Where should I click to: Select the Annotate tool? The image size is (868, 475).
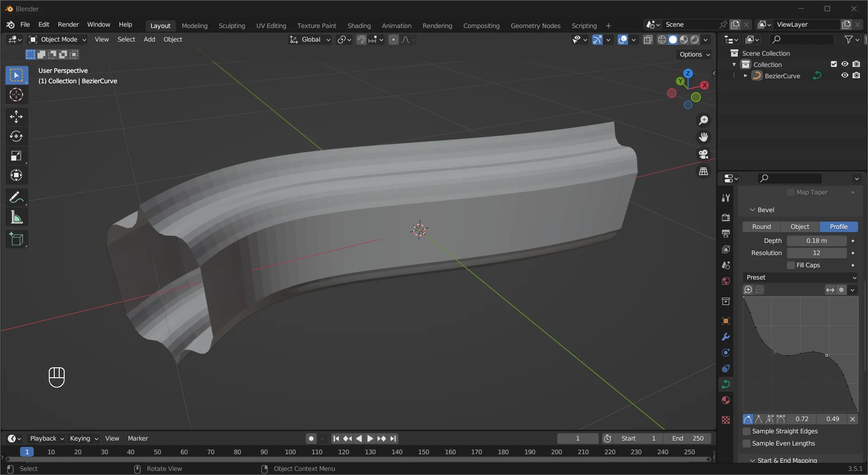16,197
